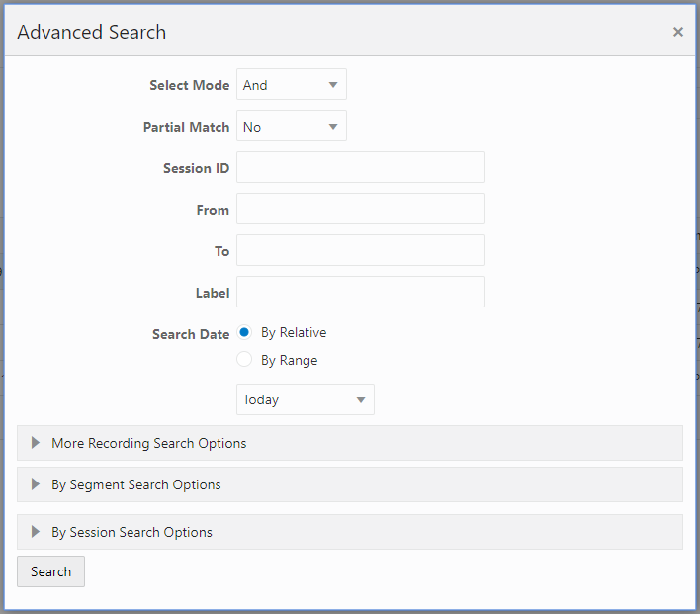Screen dimensions: 700x614
Task: Choose the By Range radio option
Action: click(245, 360)
